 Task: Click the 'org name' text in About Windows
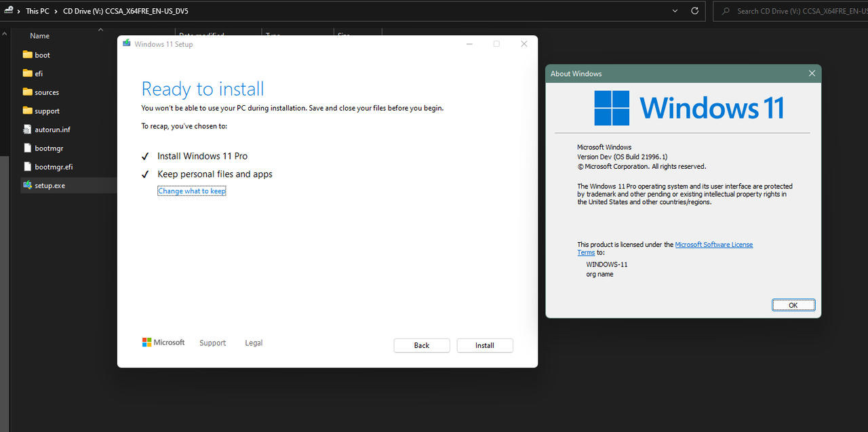click(x=600, y=274)
